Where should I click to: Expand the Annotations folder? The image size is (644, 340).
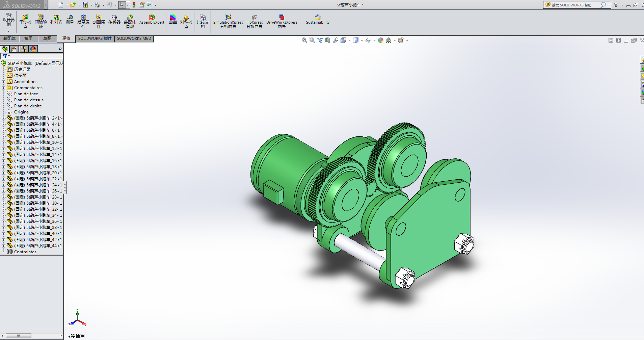click(4, 82)
